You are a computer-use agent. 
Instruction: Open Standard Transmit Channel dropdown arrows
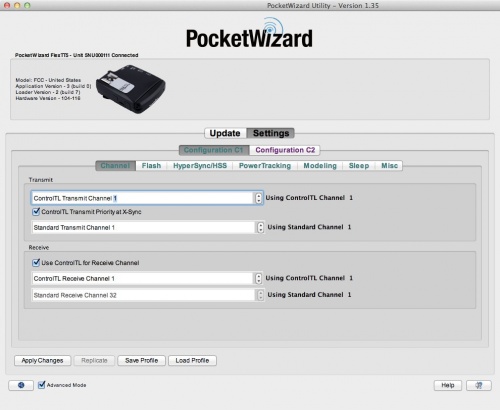[260, 227]
